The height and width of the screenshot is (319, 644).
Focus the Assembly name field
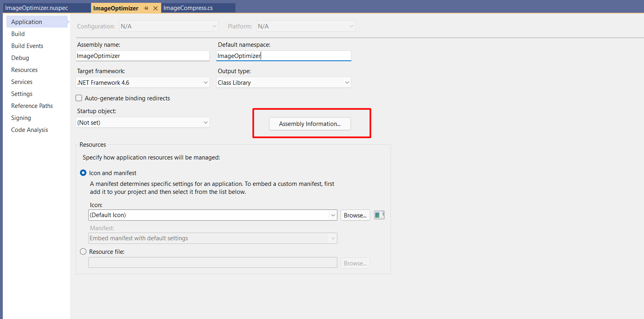(x=143, y=56)
